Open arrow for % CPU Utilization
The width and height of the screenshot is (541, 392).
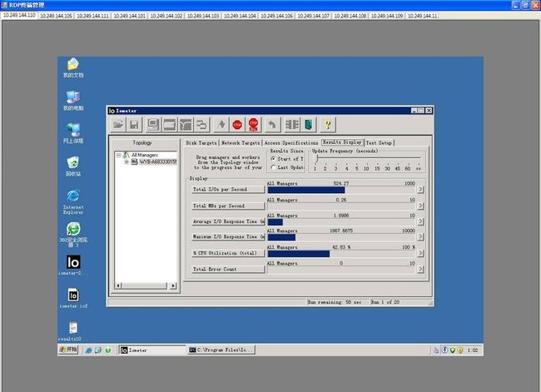pos(420,253)
